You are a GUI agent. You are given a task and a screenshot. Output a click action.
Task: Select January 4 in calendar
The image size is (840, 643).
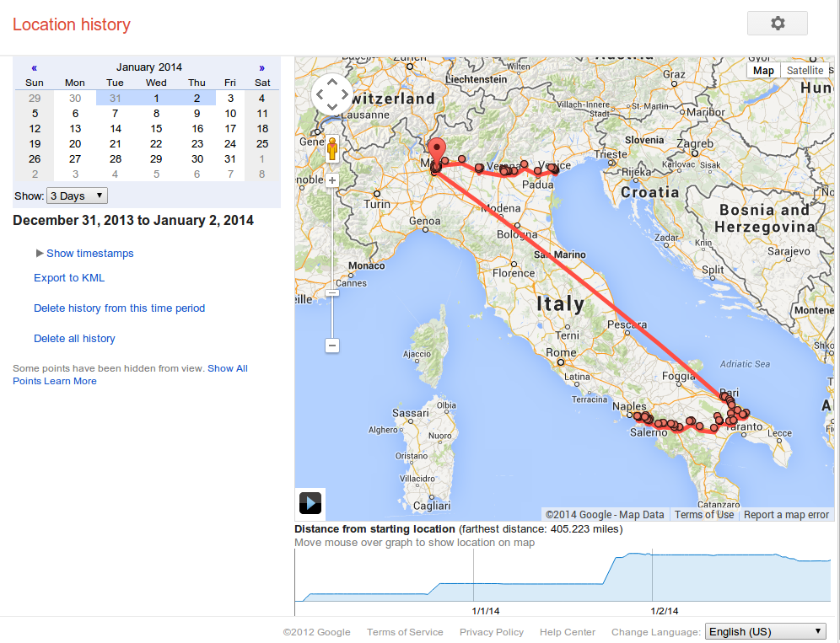click(x=262, y=98)
